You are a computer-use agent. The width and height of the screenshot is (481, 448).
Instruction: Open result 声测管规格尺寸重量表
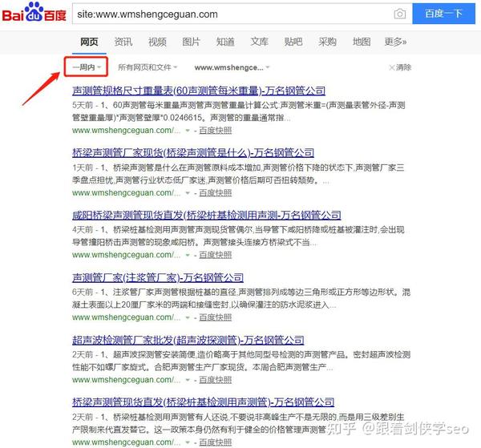click(199, 91)
